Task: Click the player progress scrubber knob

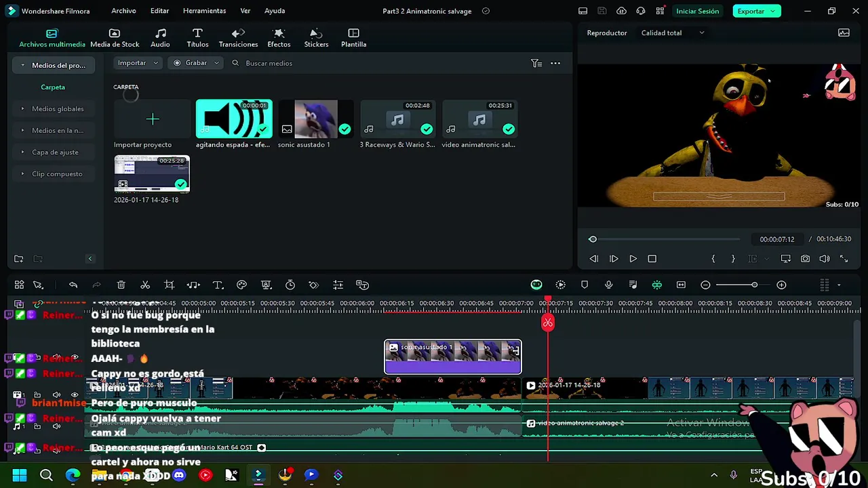Action: tap(593, 239)
